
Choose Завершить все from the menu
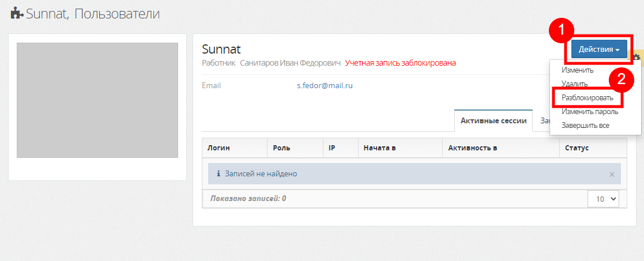(585, 125)
